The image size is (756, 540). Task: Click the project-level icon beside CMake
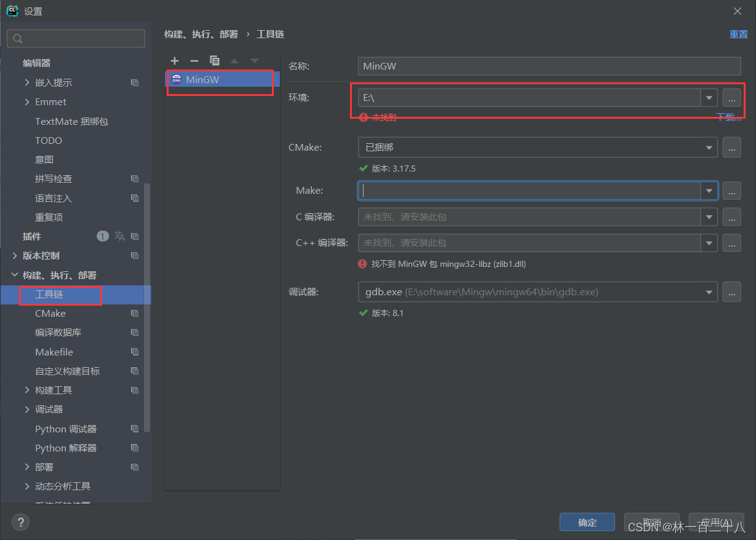pos(135,314)
